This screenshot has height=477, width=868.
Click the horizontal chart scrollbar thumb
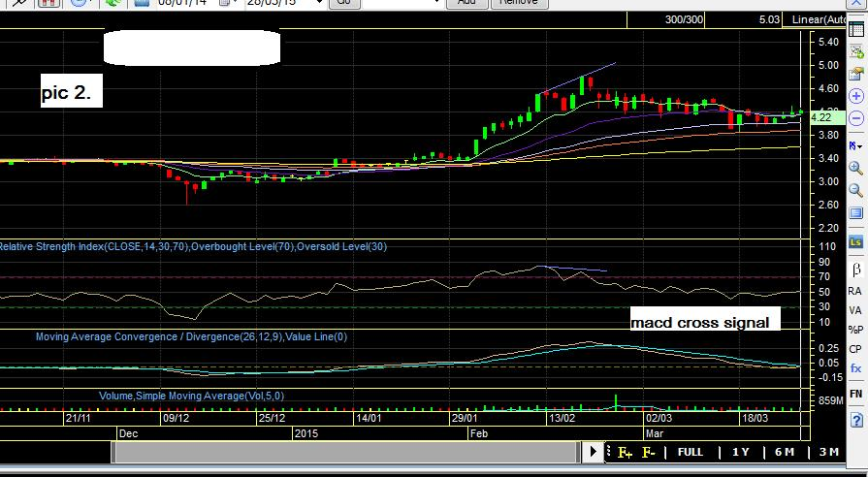pyautogui.click(x=346, y=452)
